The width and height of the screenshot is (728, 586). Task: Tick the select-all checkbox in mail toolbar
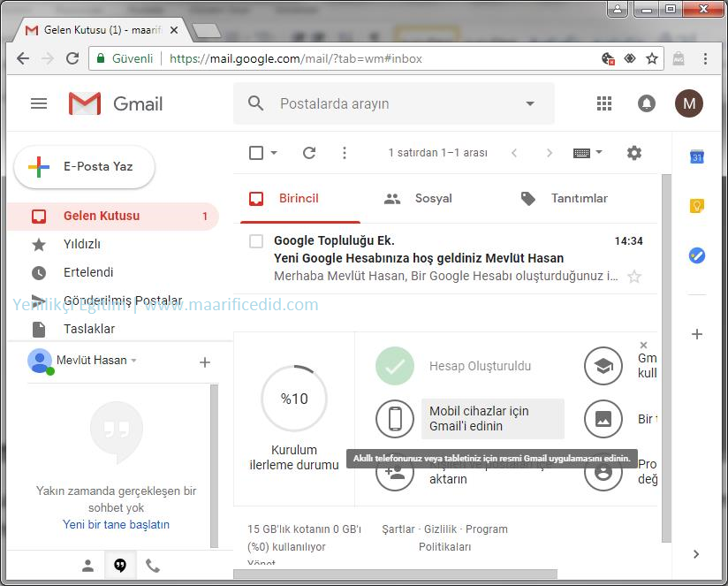(256, 153)
